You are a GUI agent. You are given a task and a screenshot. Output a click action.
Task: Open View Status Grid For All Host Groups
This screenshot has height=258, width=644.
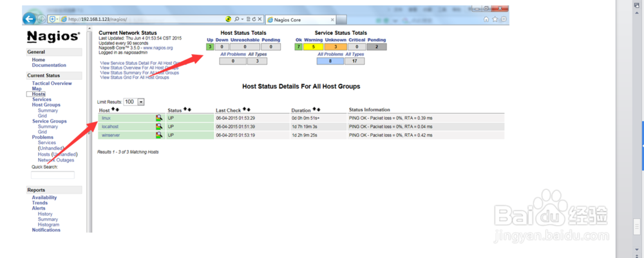pyautogui.click(x=135, y=77)
